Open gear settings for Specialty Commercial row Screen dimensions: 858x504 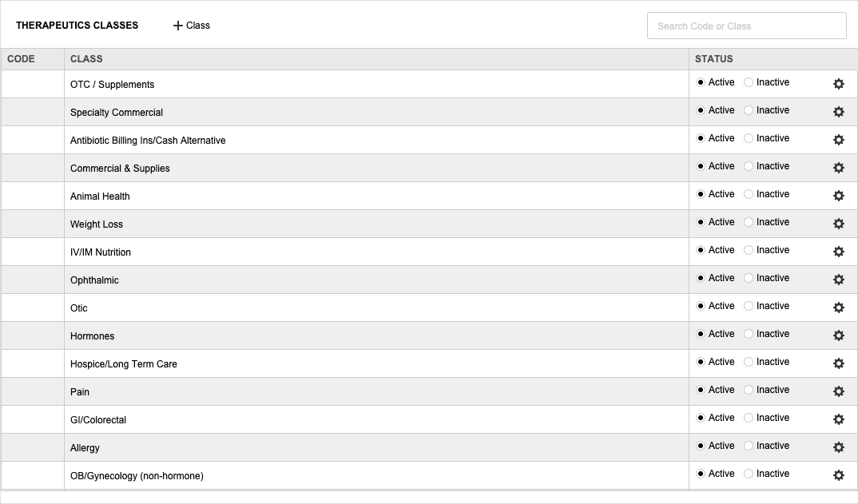coord(838,112)
